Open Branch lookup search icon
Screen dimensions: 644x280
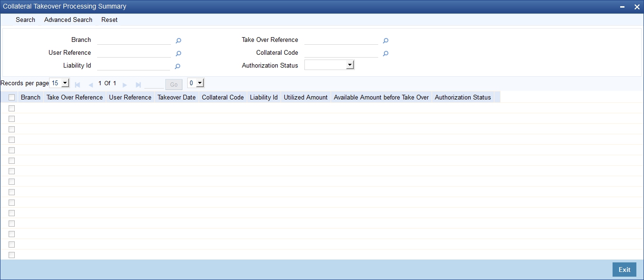tap(178, 41)
